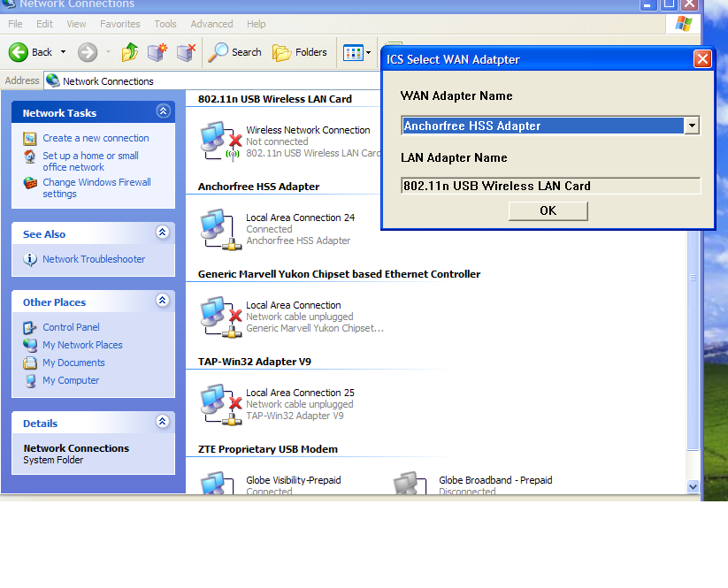This screenshot has height=588, width=728.
Task: Select the Local Area Connection 24 icon
Action: pos(221,229)
